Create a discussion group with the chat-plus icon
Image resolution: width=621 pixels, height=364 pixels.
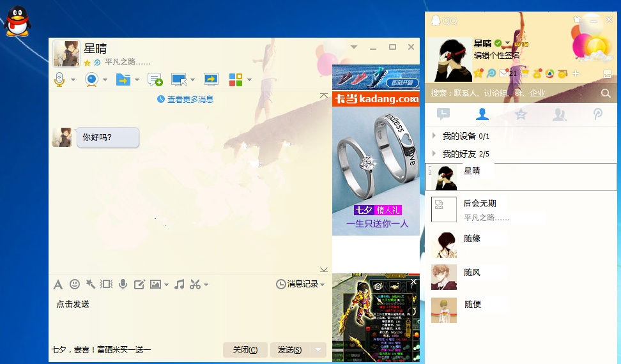click(155, 80)
